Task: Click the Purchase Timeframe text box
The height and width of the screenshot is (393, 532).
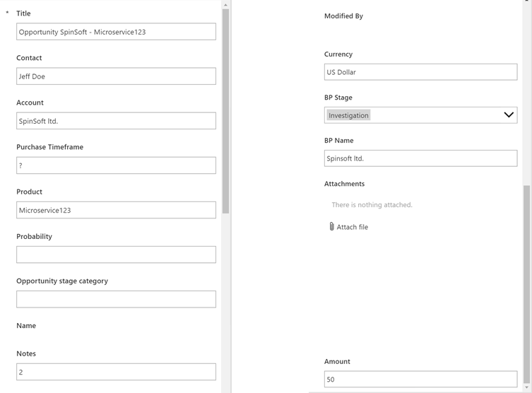Action: 116,165
